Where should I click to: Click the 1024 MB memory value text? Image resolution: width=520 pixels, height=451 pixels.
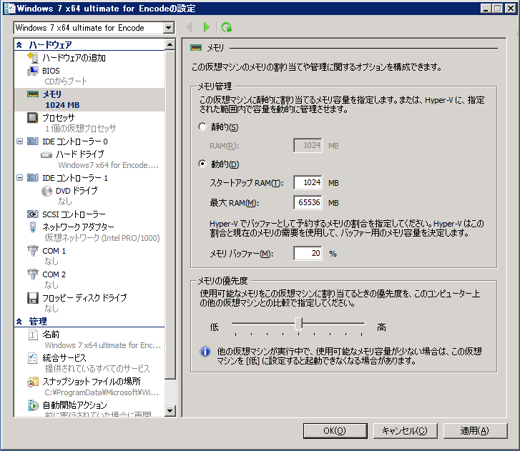point(62,105)
